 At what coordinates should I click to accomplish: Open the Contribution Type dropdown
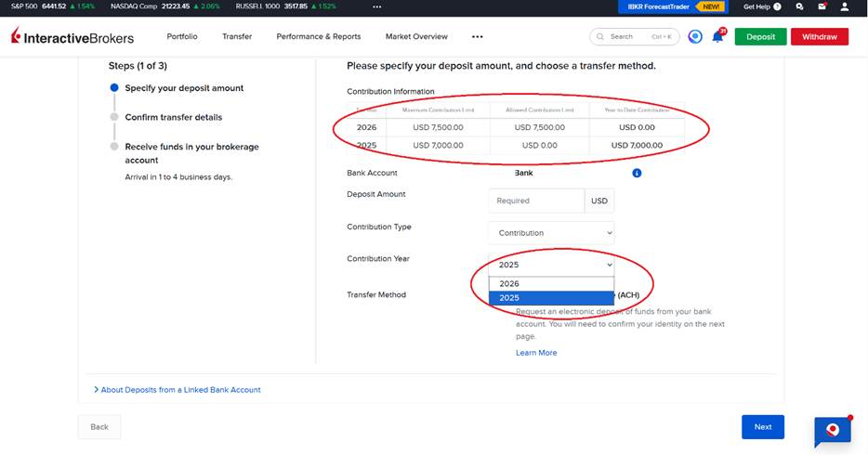[551, 233]
